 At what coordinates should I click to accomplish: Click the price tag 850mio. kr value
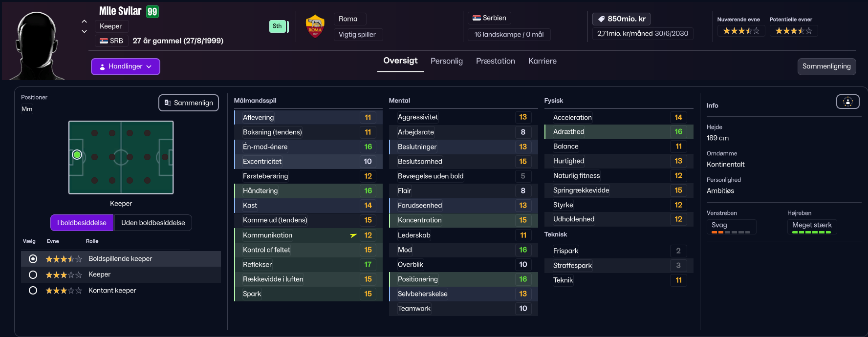[621, 19]
